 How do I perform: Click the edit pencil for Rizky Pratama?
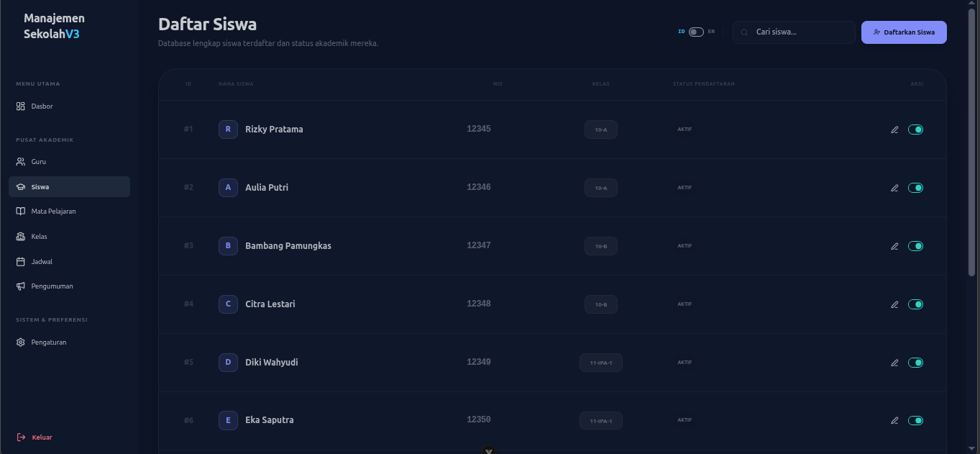(x=894, y=130)
